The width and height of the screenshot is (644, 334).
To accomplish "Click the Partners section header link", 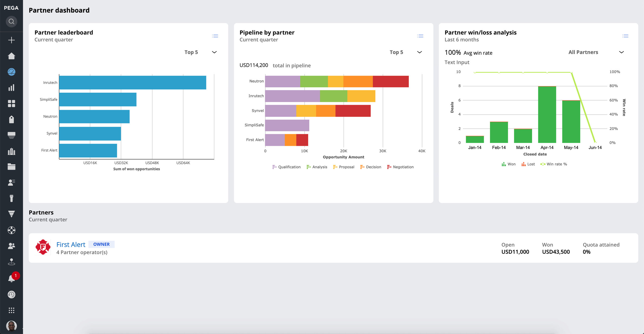I will (x=41, y=212).
